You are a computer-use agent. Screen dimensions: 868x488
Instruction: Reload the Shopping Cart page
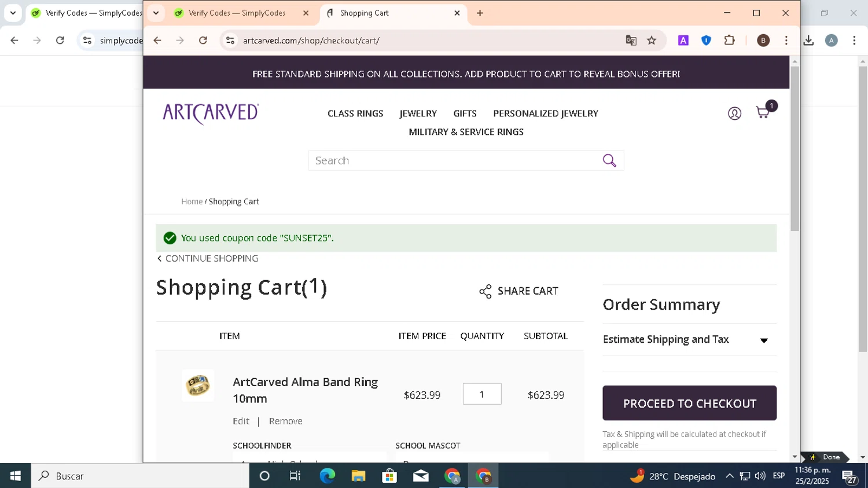tap(203, 41)
